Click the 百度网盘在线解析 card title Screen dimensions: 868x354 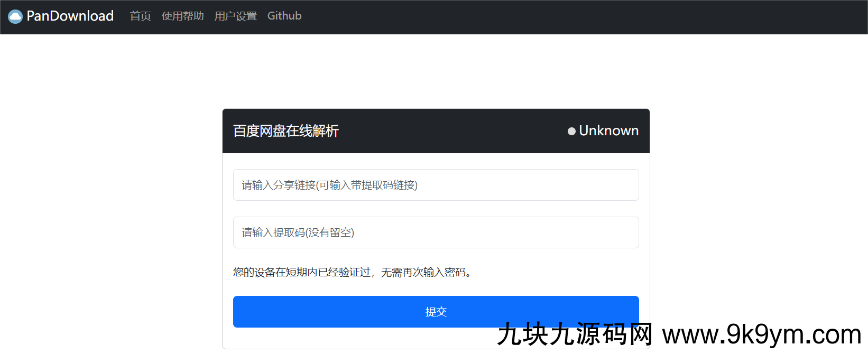(286, 131)
